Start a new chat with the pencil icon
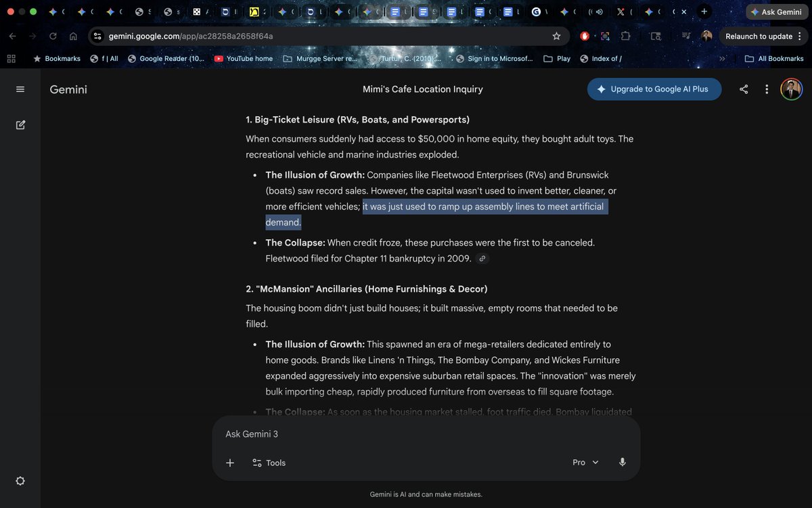The image size is (812, 508). 20,125
